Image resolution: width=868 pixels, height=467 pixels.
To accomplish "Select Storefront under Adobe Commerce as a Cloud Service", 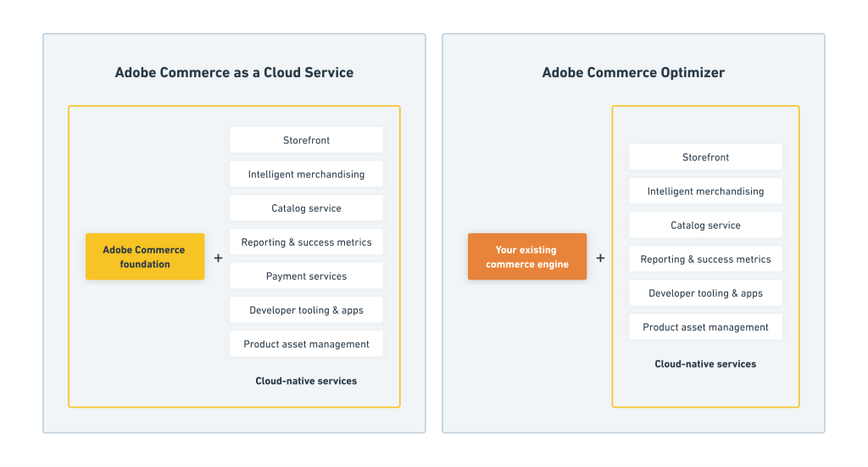I will [306, 140].
